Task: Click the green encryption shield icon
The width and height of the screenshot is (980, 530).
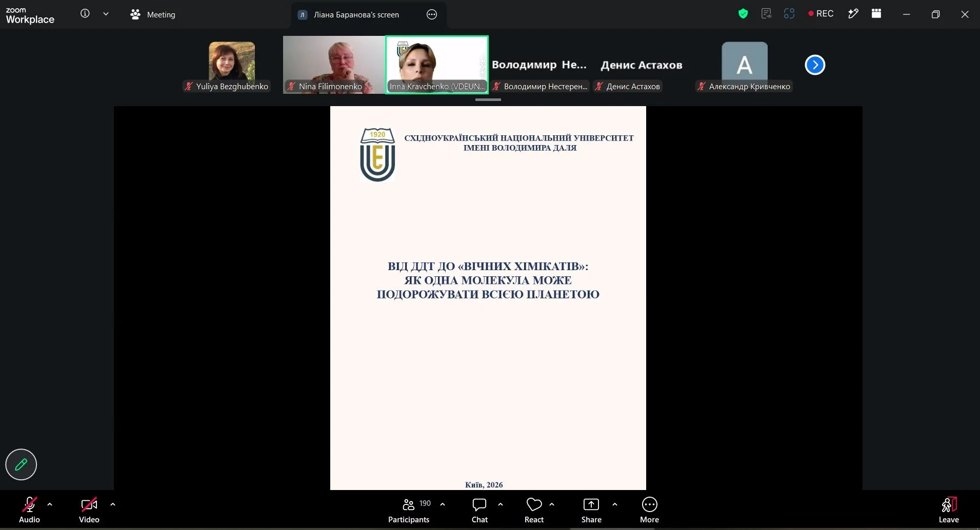Action: click(x=743, y=14)
